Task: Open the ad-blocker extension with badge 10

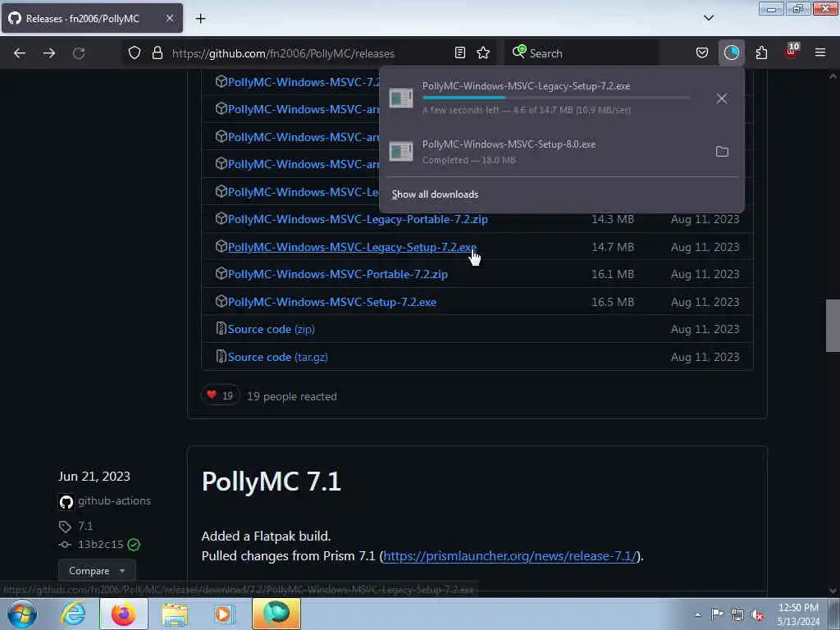Action: tap(792, 52)
